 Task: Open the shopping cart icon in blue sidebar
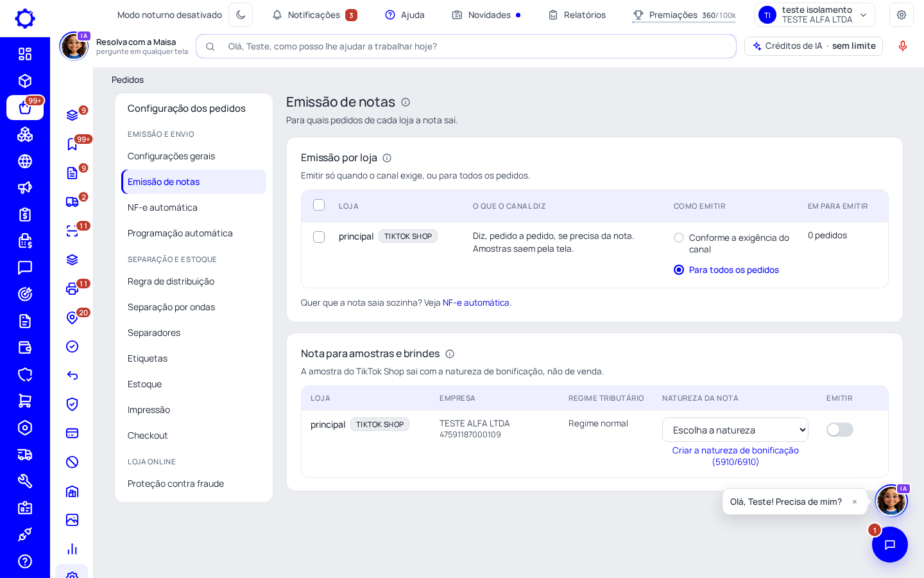pyautogui.click(x=25, y=401)
